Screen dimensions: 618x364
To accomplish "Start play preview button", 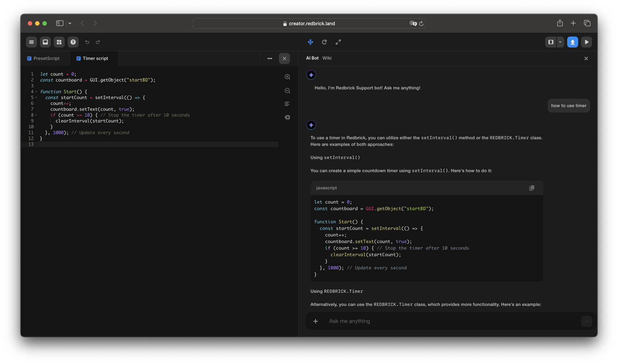I will pos(587,42).
